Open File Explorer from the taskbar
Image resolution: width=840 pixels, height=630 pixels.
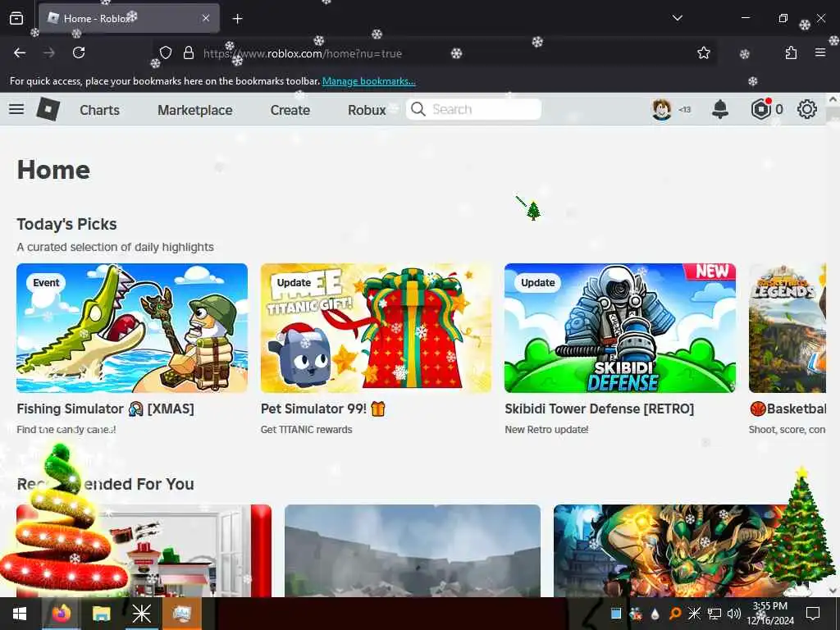[101, 614]
